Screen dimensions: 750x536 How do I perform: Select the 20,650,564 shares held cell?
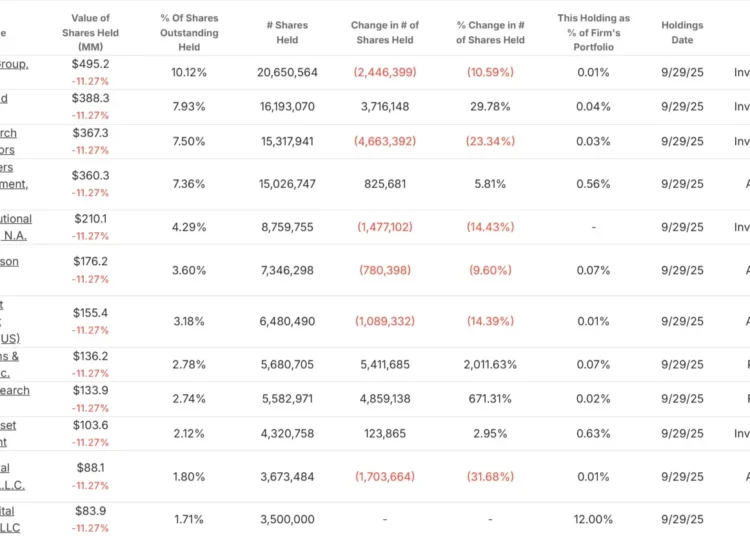tap(287, 72)
